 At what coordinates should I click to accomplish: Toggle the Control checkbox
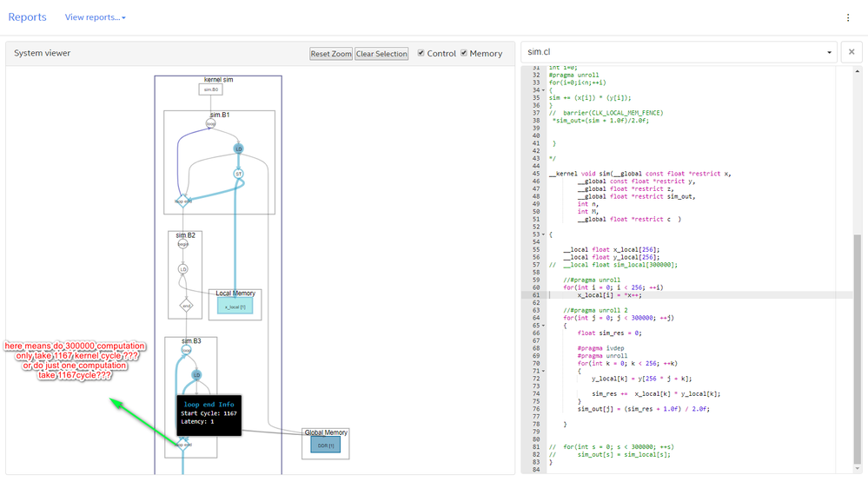[x=421, y=53]
